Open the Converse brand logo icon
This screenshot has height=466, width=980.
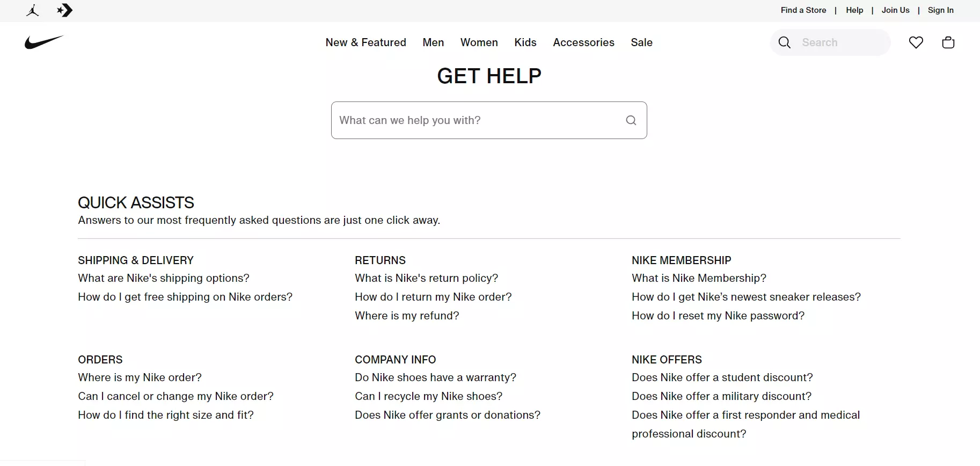click(x=65, y=10)
